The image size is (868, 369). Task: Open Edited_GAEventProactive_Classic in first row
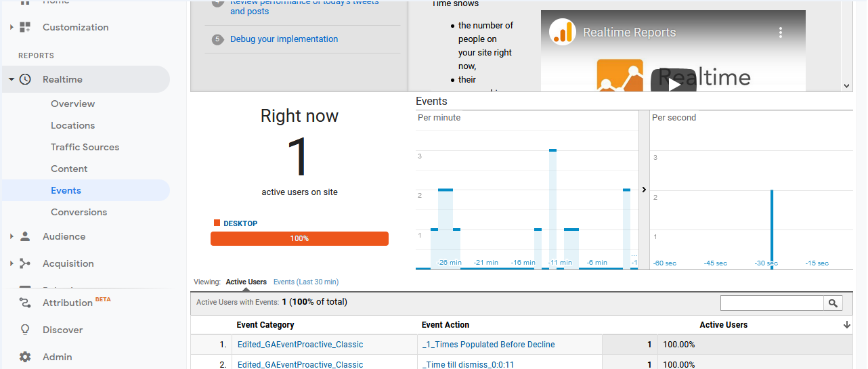tap(300, 345)
